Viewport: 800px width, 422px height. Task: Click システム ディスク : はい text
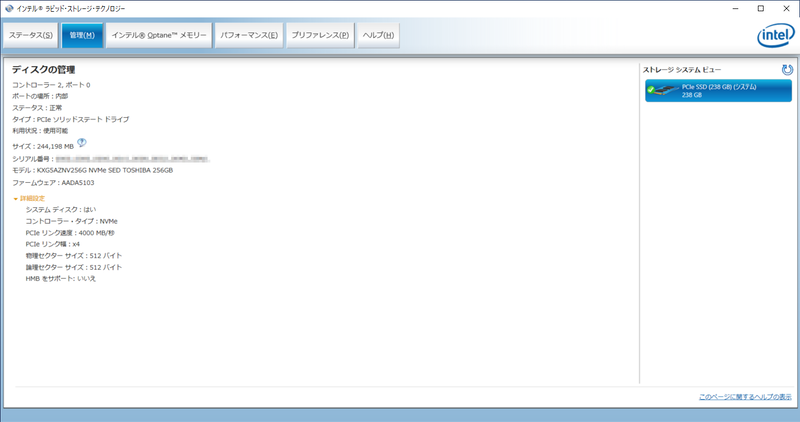click(61, 210)
